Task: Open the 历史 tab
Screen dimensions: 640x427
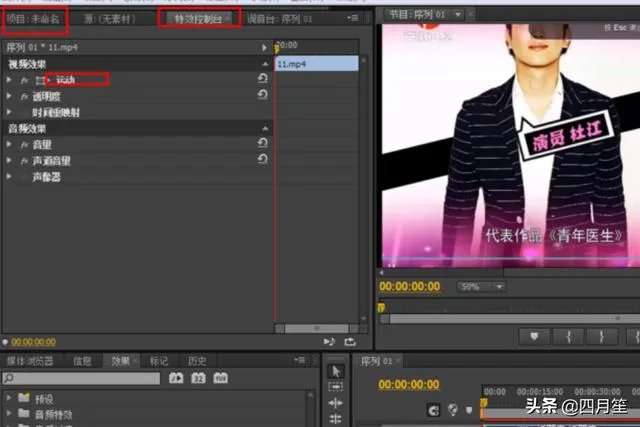Action: [x=197, y=361]
